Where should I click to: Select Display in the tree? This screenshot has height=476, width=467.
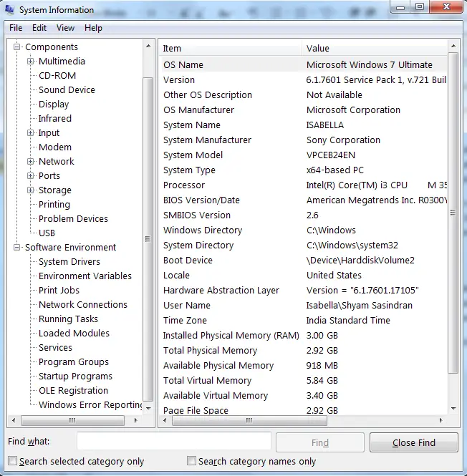point(54,104)
